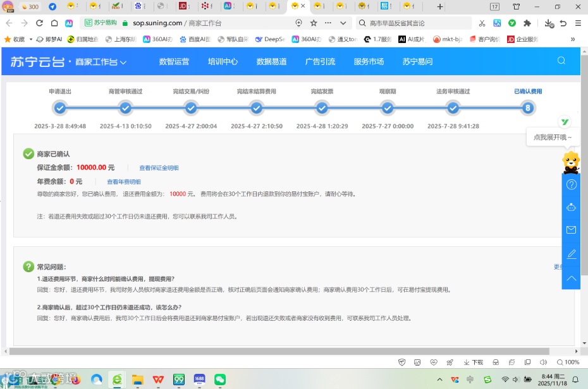Click the 下载 button in status bar

(x=474, y=362)
